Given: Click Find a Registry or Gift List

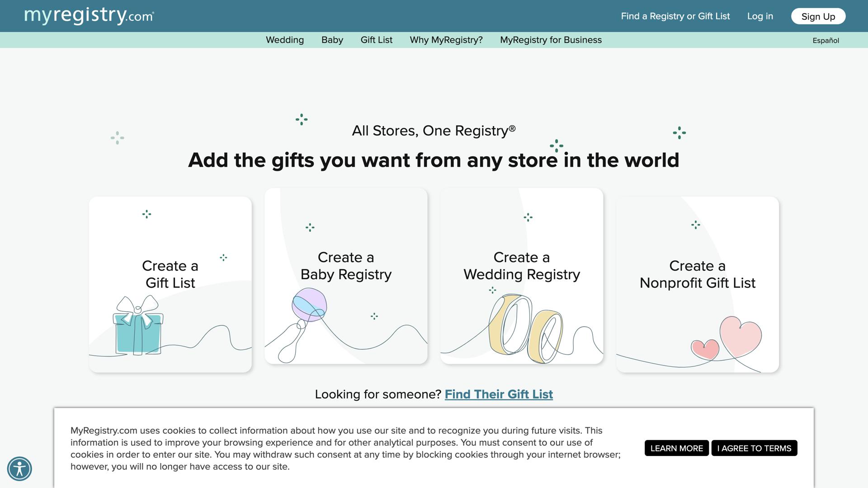Looking at the screenshot, I should (675, 16).
